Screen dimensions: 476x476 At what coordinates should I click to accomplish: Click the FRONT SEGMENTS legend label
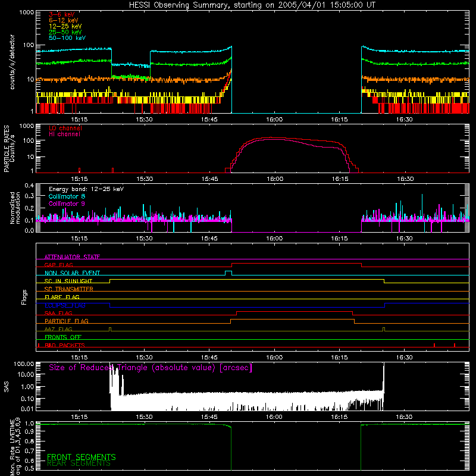(82, 457)
